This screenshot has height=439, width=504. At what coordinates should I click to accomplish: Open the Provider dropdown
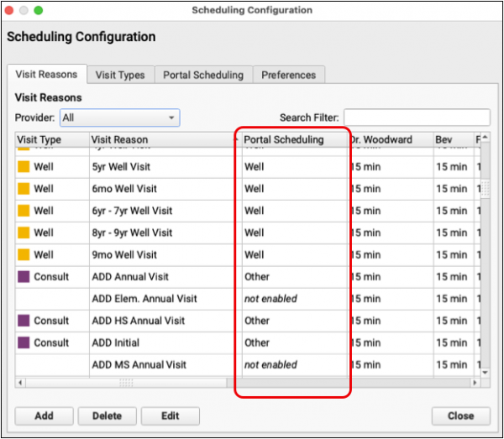(x=119, y=118)
